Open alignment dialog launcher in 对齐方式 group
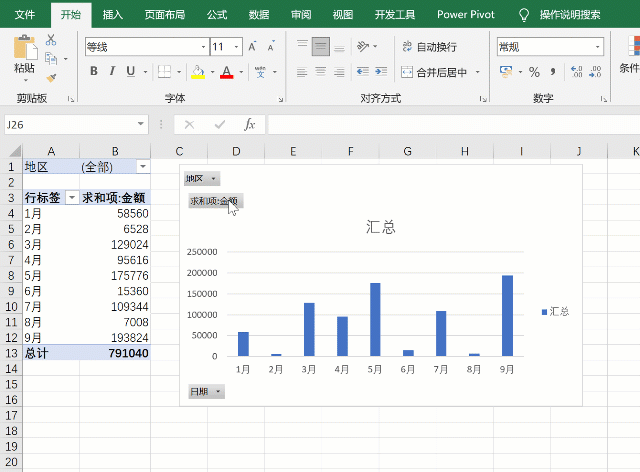The width and height of the screenshot is (640, 472). point(483,99)
